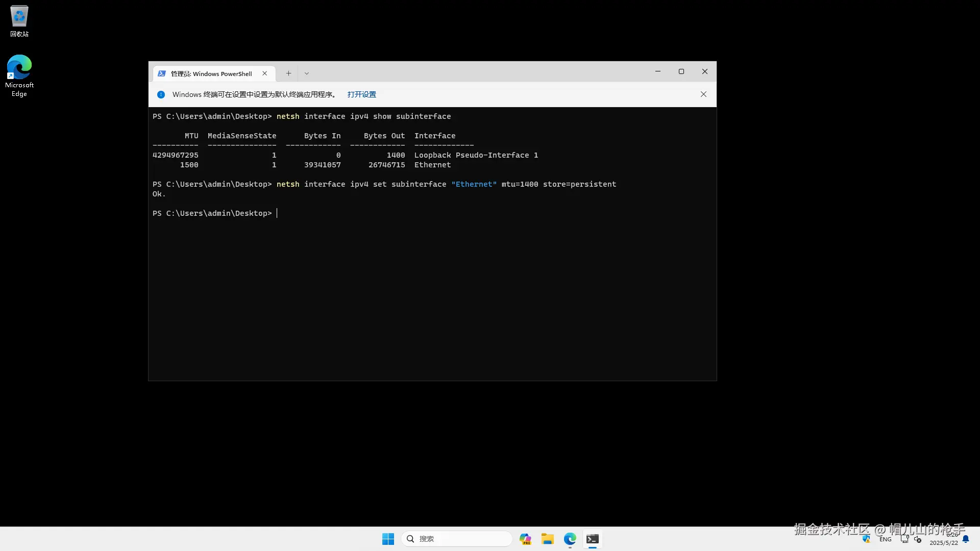The width and height of the screenshot is (980, 551).
Task: Open Edge browser from the taskbar
Action: pyautogui.click(x=570, y=539)
